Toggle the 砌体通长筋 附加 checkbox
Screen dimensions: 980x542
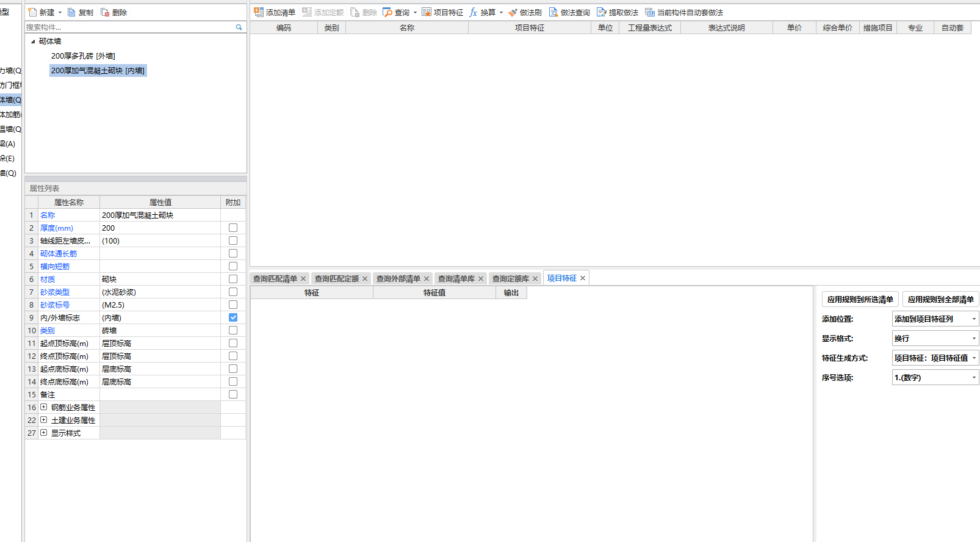click(233, 253)
